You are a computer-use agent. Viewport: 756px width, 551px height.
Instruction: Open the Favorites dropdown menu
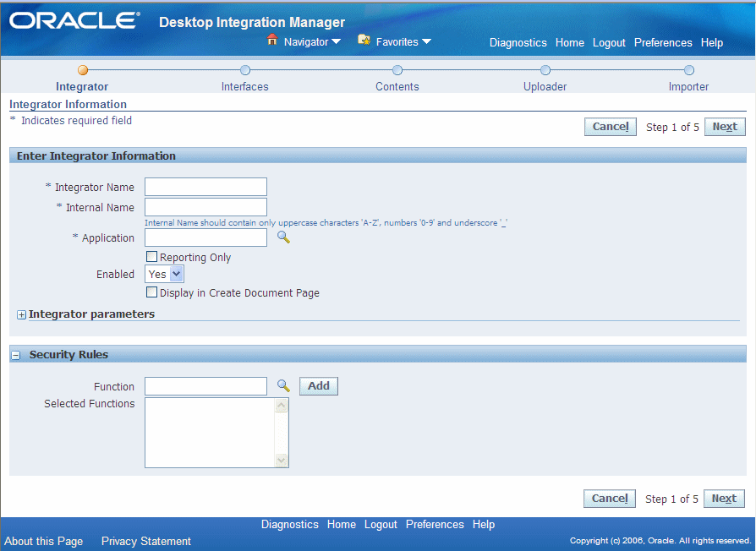(403, 42)
